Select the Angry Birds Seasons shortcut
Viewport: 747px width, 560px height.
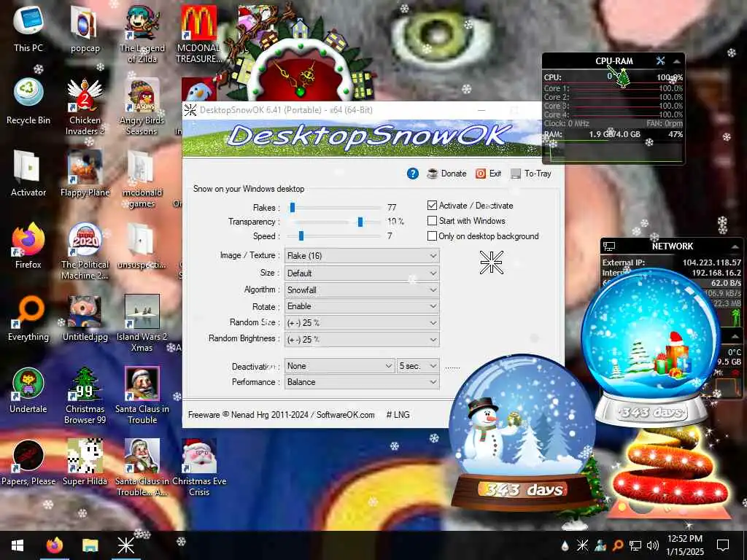[142, 106]
